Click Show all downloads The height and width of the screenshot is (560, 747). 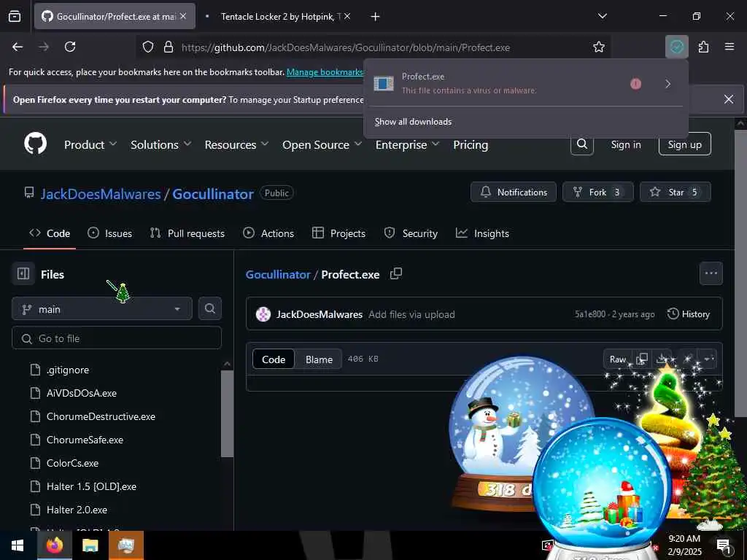tap(413, 122)
